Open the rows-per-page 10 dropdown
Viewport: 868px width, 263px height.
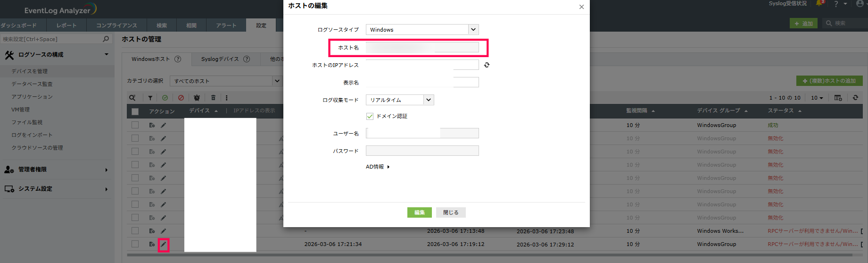[817, 98]
